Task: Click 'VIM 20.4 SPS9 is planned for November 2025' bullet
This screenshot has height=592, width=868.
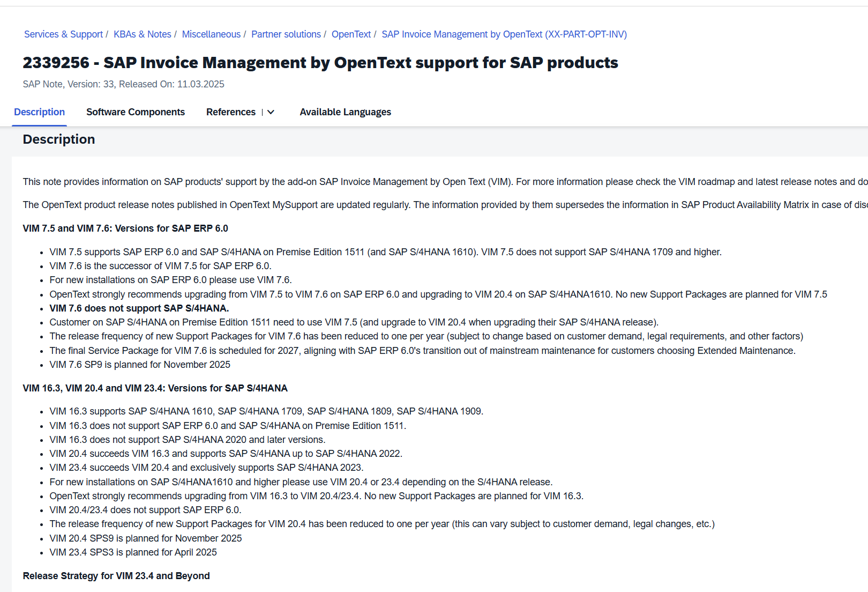Action: tap(146, 538)
